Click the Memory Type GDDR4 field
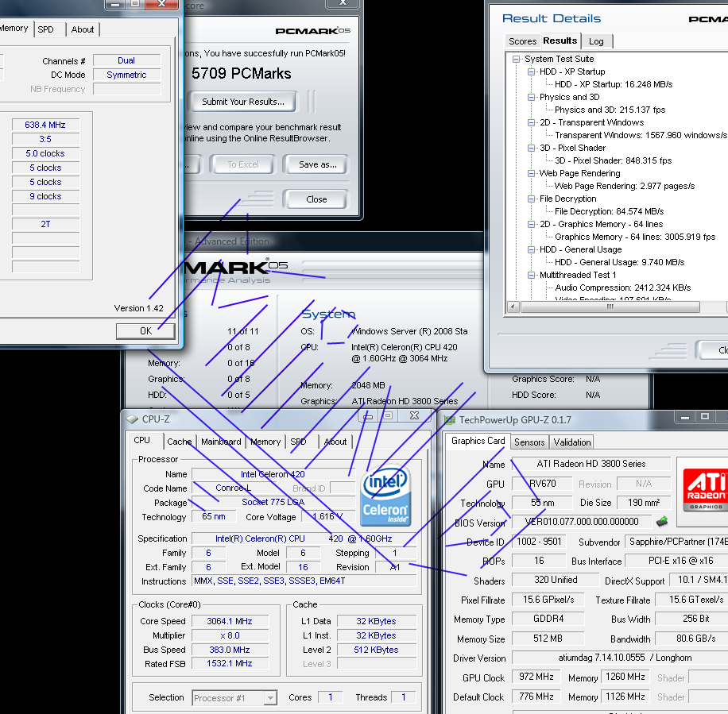 point(548,619)
